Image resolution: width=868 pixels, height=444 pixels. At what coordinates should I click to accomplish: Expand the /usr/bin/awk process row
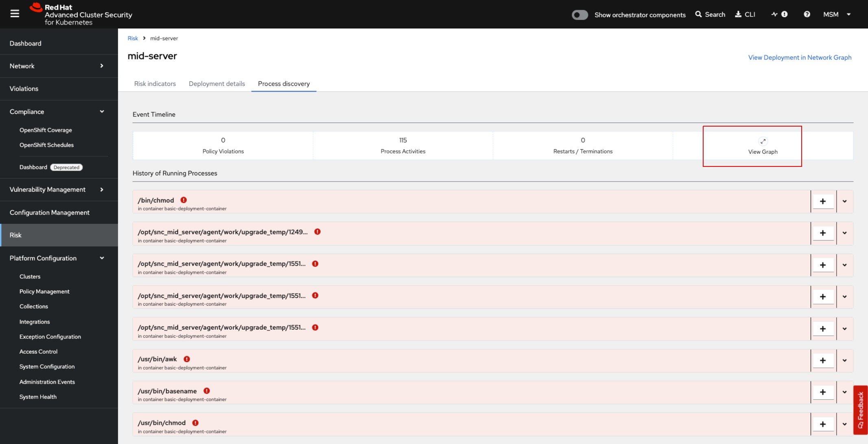(x=845, y=361)
